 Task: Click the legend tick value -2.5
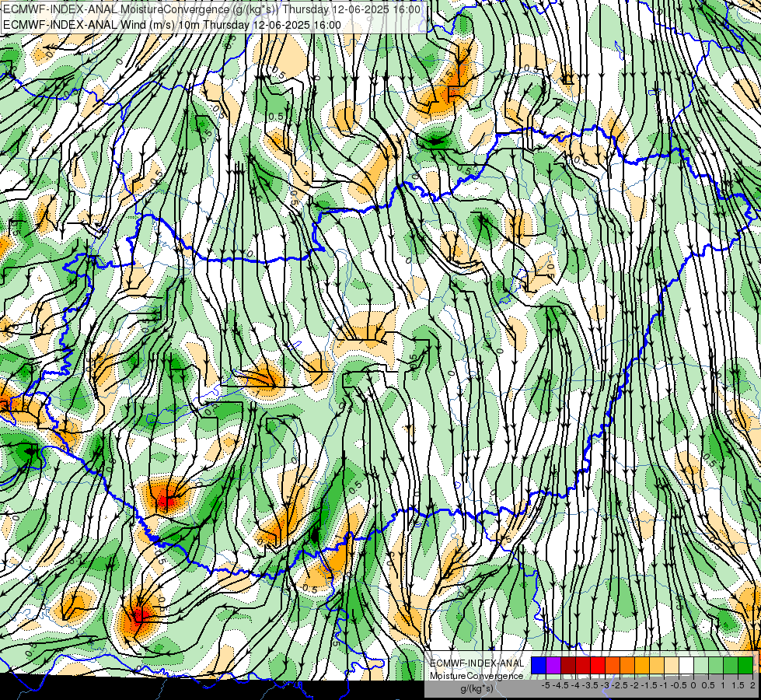[620, 685]
